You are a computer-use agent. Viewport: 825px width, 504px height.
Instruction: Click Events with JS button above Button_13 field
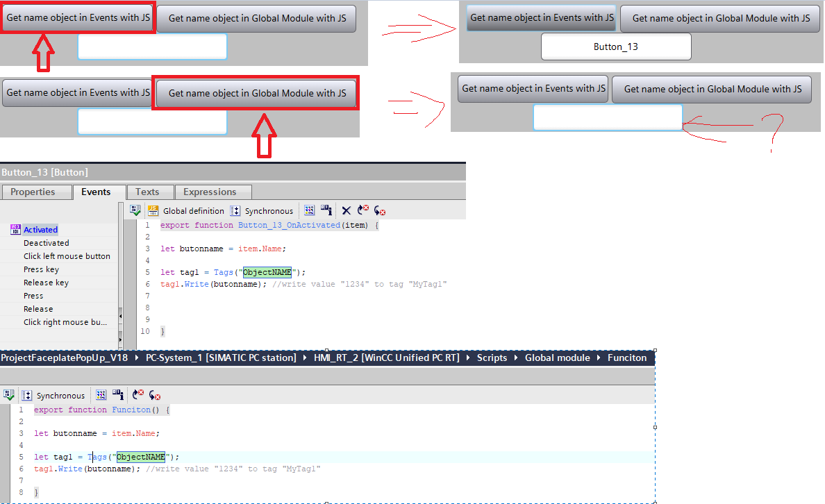[542, 18]
